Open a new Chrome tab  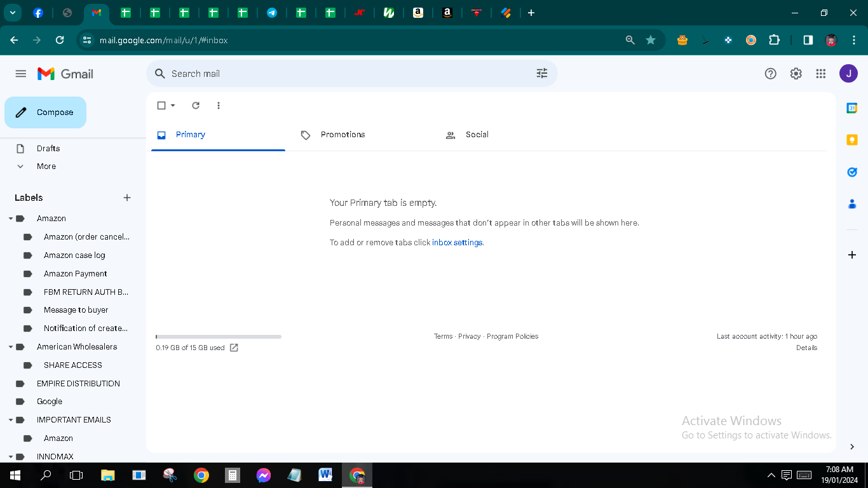[531, 13]
